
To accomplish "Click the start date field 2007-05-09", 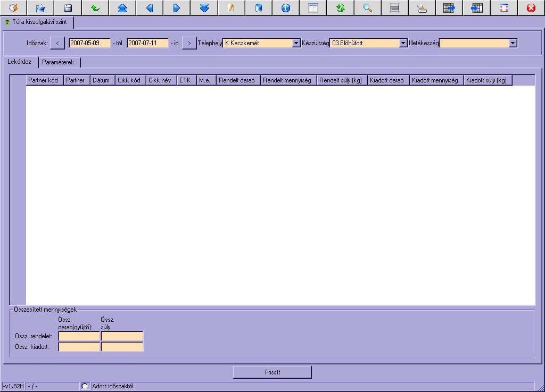I will 89,43.
